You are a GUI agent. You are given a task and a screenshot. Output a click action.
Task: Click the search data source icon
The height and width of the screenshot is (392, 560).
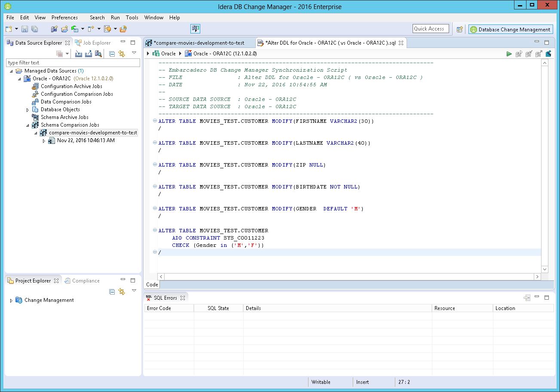pos(98,54)
